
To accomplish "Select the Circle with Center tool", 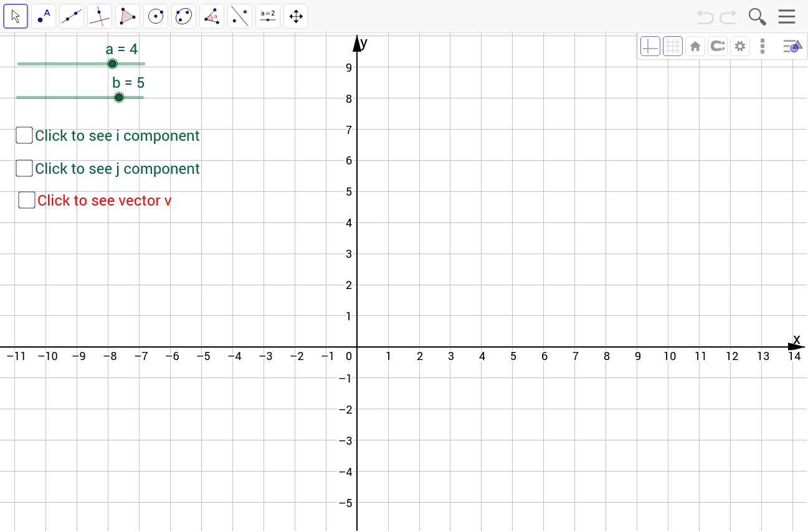I will point(156,16).
